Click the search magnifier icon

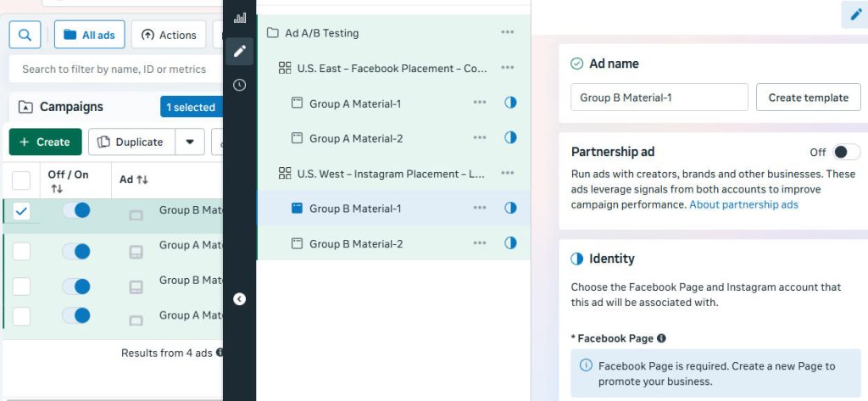click(25, 35)
